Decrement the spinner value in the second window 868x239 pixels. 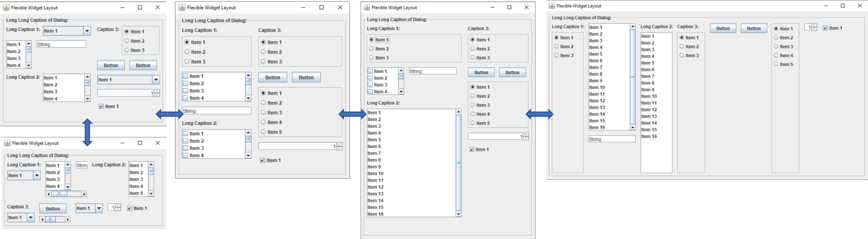pyautogui.click(x=339, y=148)
